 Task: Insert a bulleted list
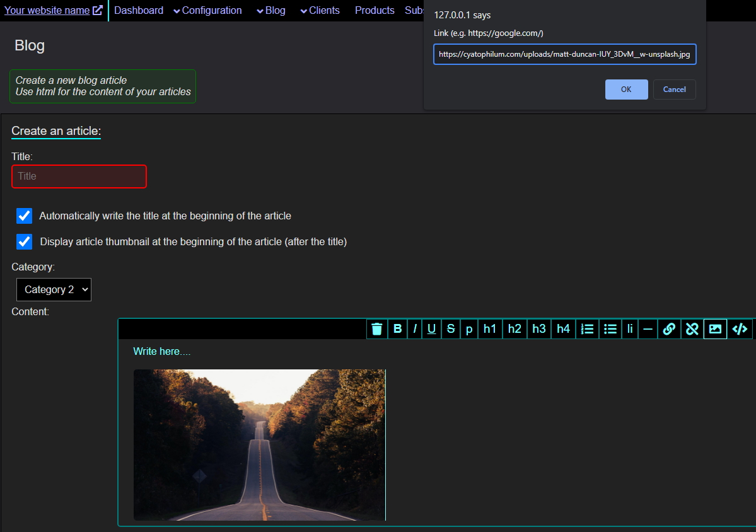coord(610,329)
